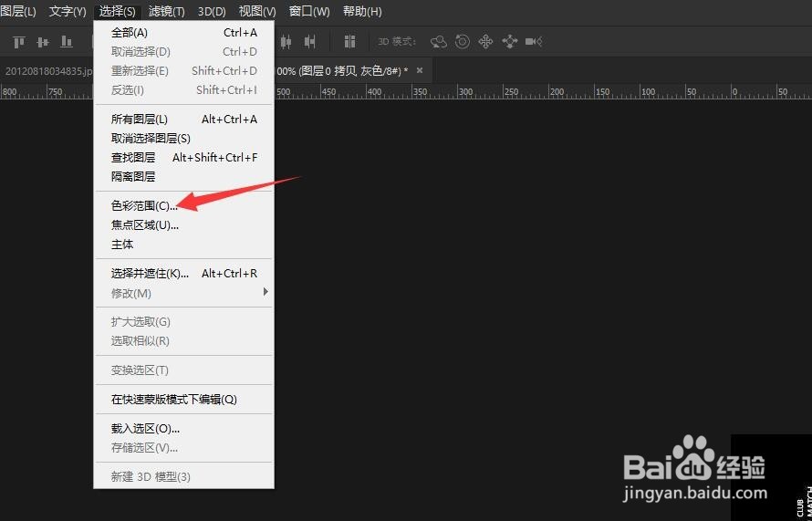The height and width of the screenshot is (521, 812).
Task: Click the 变换选区(T) entry
Action: pyautogui.click(x=183, y=370)
